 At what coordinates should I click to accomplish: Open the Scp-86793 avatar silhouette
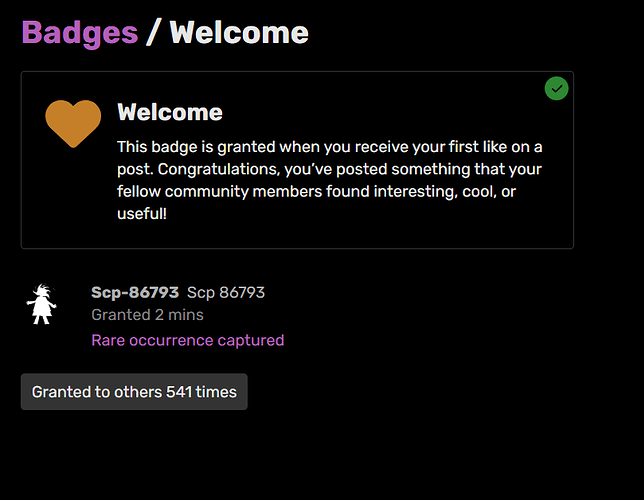point(41,304)
